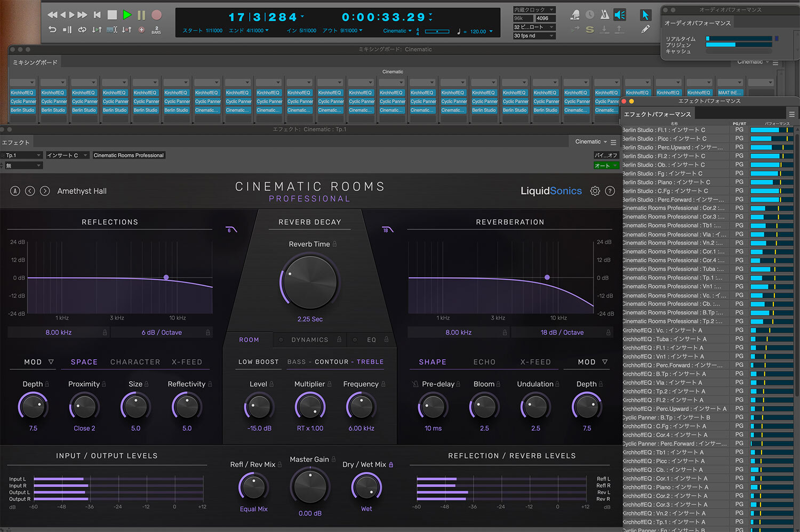Click the green Play button in transport

coord(127,15)
